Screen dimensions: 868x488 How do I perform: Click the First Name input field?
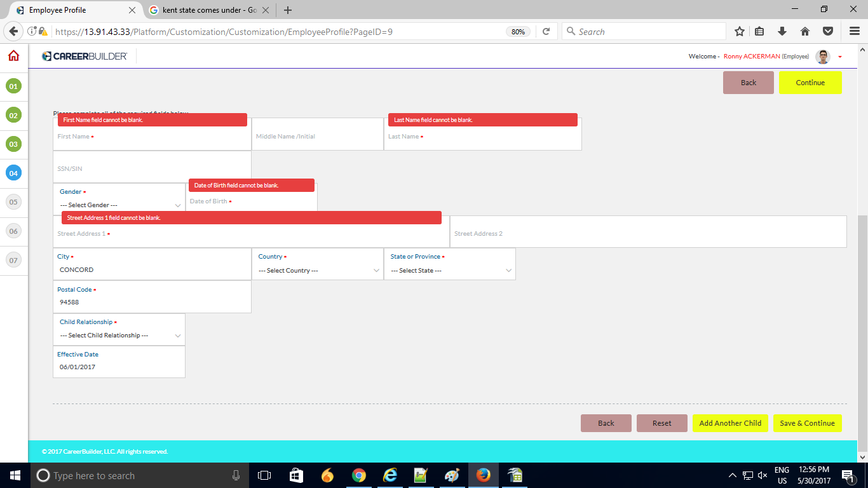click(153, 137)
